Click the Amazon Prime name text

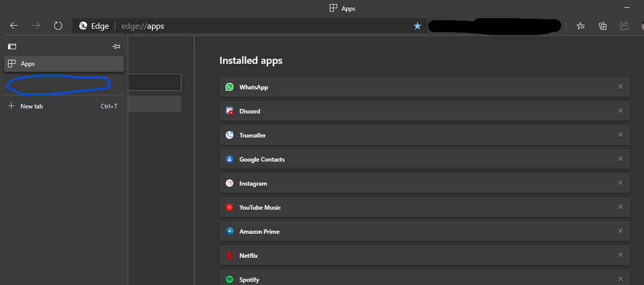coord(260,231)
